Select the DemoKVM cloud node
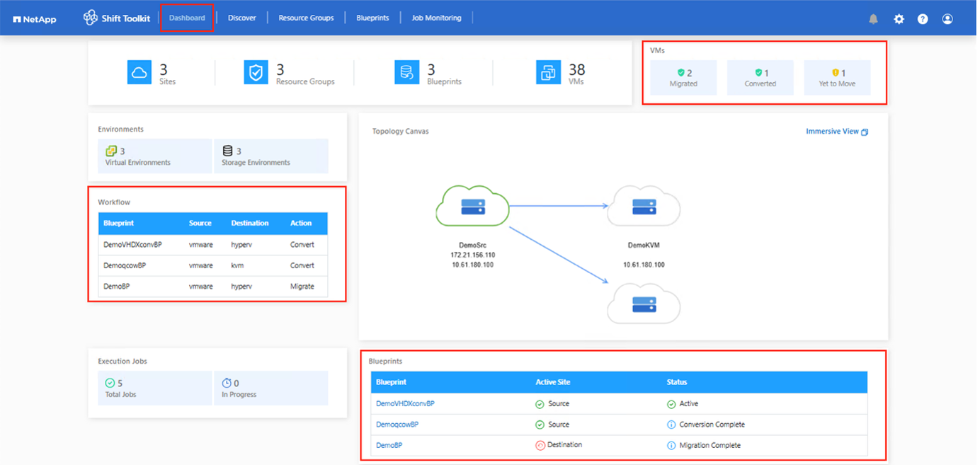Viewport: 980px width, 467px height. click(x=644, y=207)
